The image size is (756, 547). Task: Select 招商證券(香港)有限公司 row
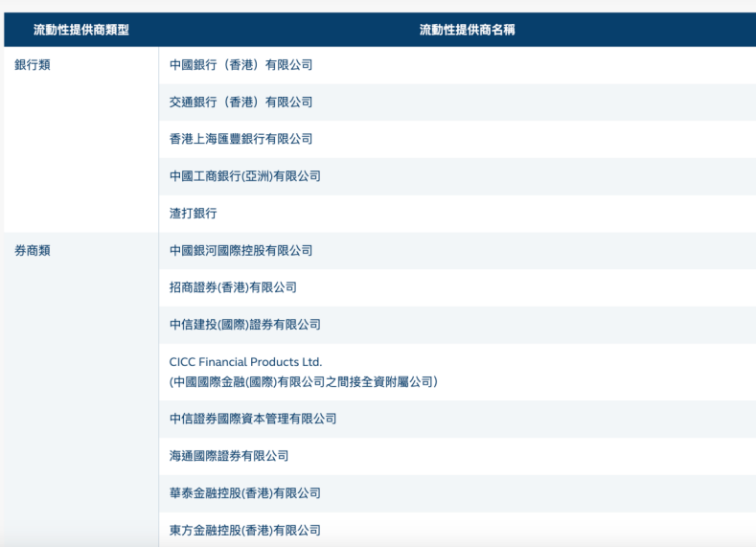pyautogui.click(x=457, y=287)
